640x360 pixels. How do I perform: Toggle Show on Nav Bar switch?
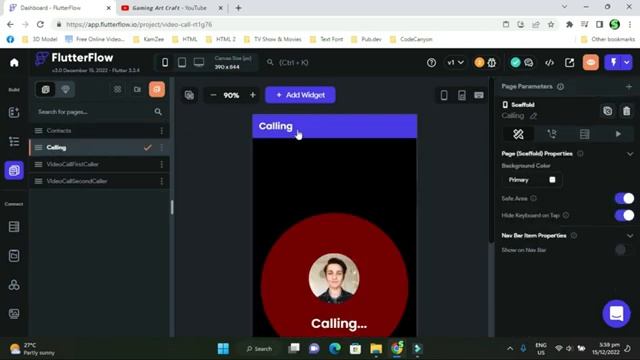click(x=624, y=249)
